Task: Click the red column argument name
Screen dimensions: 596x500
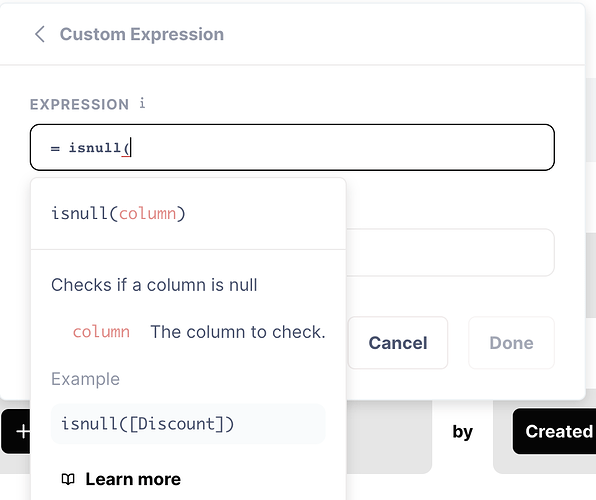Action: coord(101,332)
